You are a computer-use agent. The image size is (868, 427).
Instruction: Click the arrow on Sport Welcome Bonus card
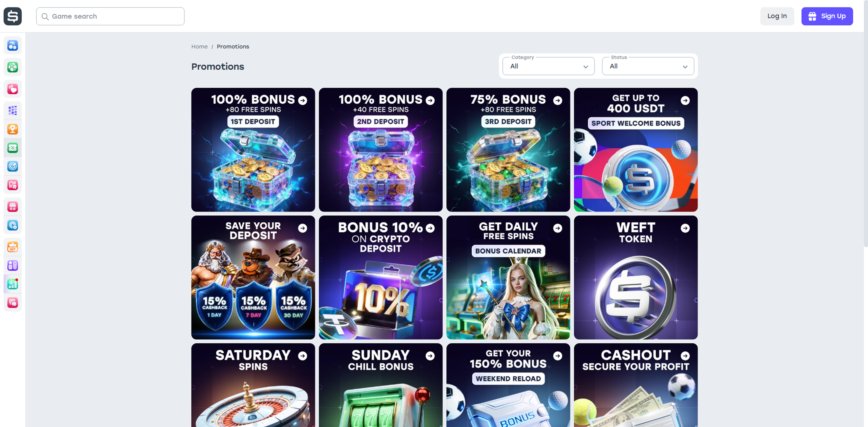685,101
